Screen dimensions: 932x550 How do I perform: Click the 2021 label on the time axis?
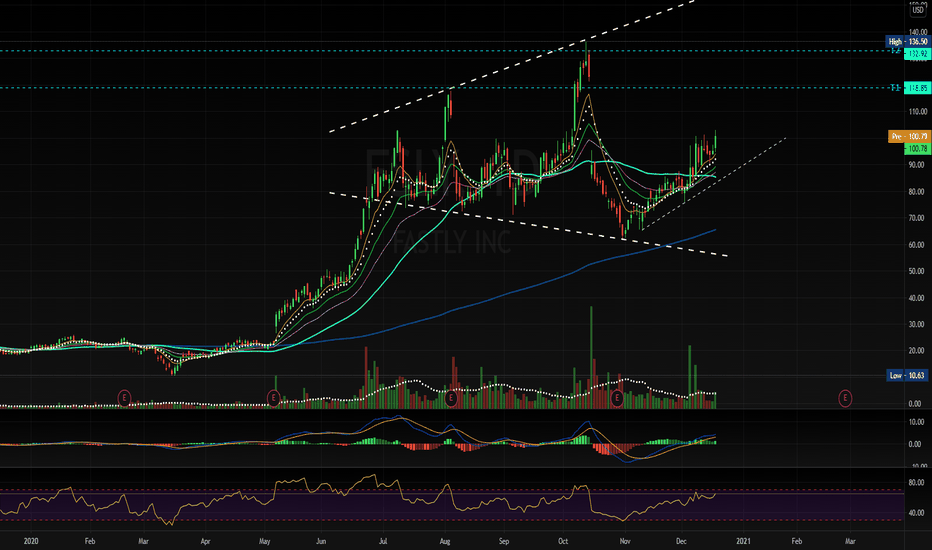click(x=743, y=541)
